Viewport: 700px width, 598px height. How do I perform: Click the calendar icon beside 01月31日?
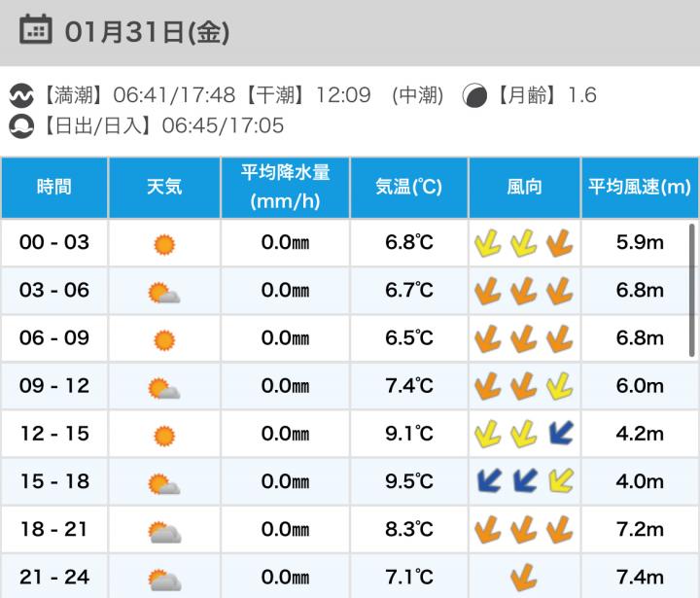point(36,29)
